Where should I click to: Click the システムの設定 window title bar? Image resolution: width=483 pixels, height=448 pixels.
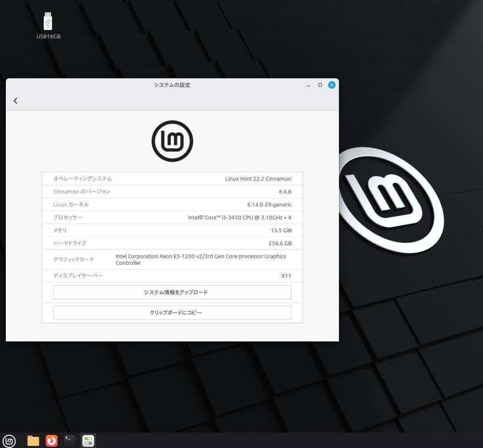coord(172,85)
